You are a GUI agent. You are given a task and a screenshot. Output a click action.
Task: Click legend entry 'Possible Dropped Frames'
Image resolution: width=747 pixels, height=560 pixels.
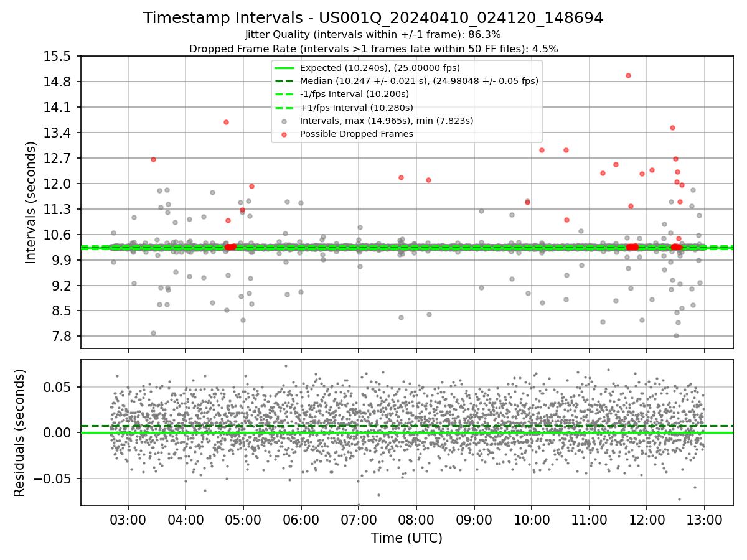click(357, 134)
